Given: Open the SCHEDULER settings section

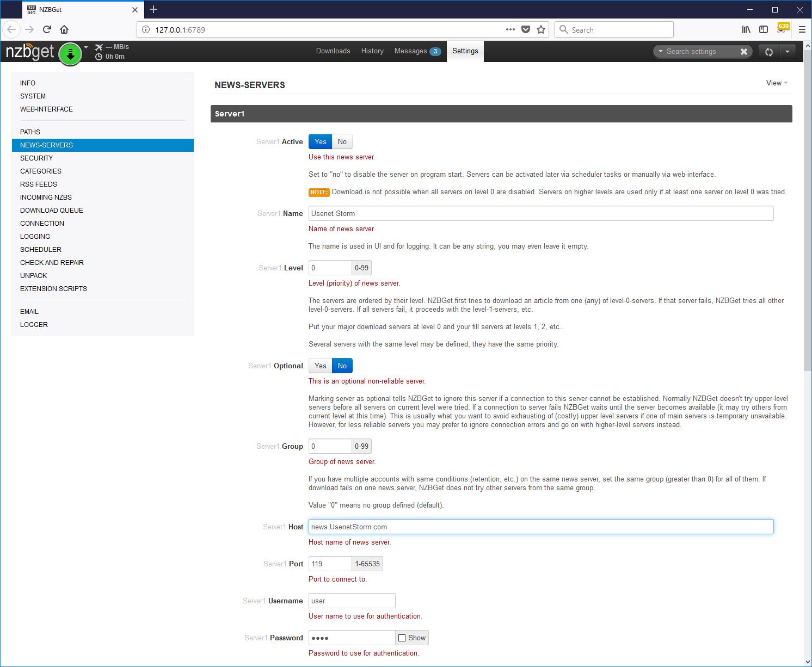Looking at the screenshot, I should pos(103,249).
